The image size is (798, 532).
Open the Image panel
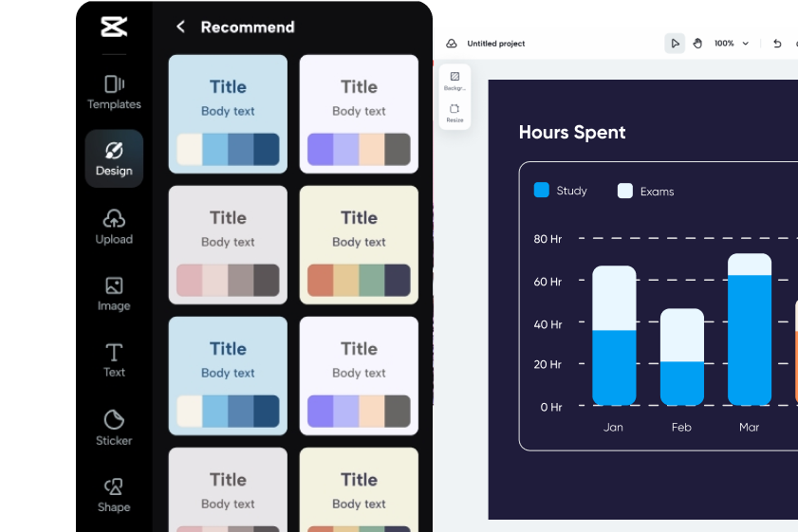pos(114,293)
